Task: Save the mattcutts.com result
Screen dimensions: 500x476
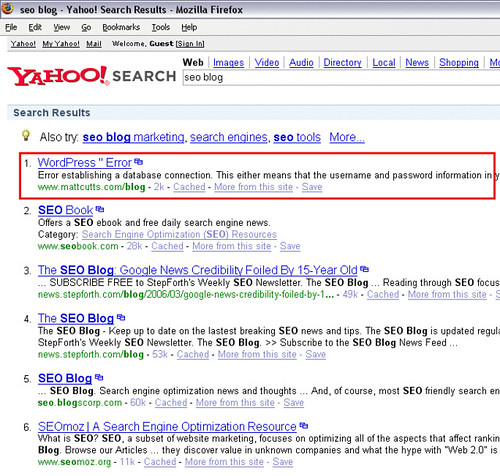Action: 312,187
